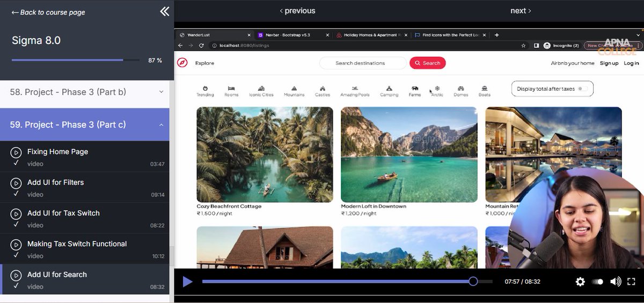Open lesson Add UI for Search

coord(85,279)
